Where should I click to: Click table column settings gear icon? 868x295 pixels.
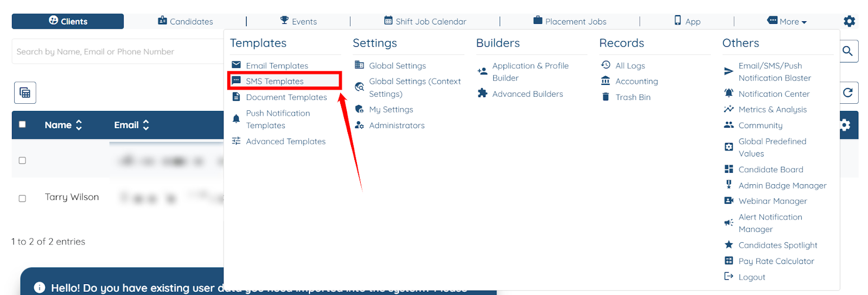pyautogui.click(x=845, y=125)
